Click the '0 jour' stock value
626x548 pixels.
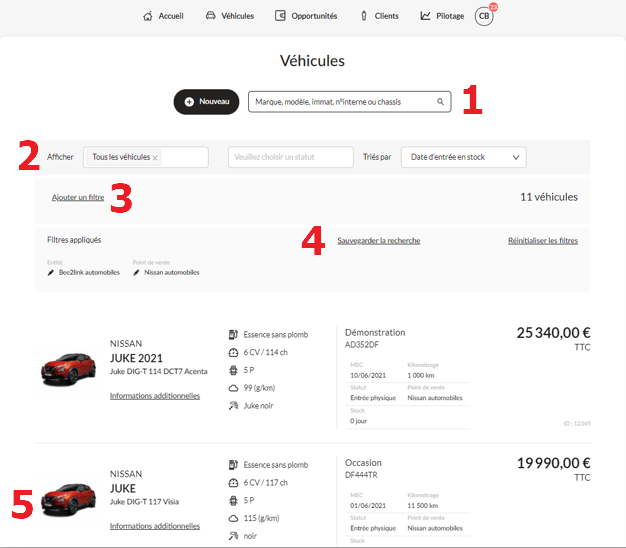(359, 421)
